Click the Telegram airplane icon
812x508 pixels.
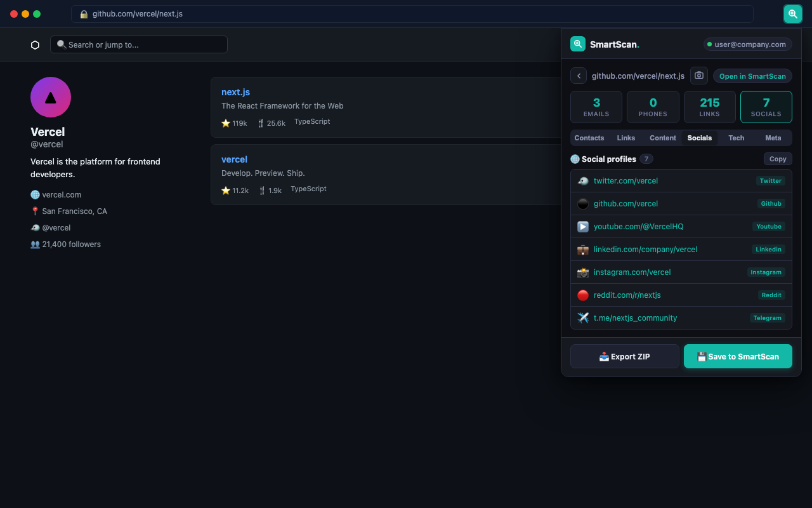(583, 318)
